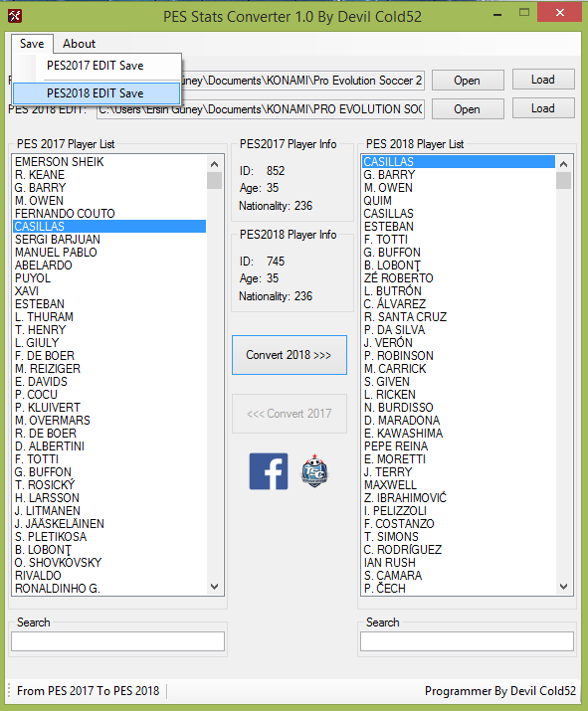The height and width of the screenshot is (711, 588).
Task: Click the <<< Convert 2017 button
Action: pos(289,414)
